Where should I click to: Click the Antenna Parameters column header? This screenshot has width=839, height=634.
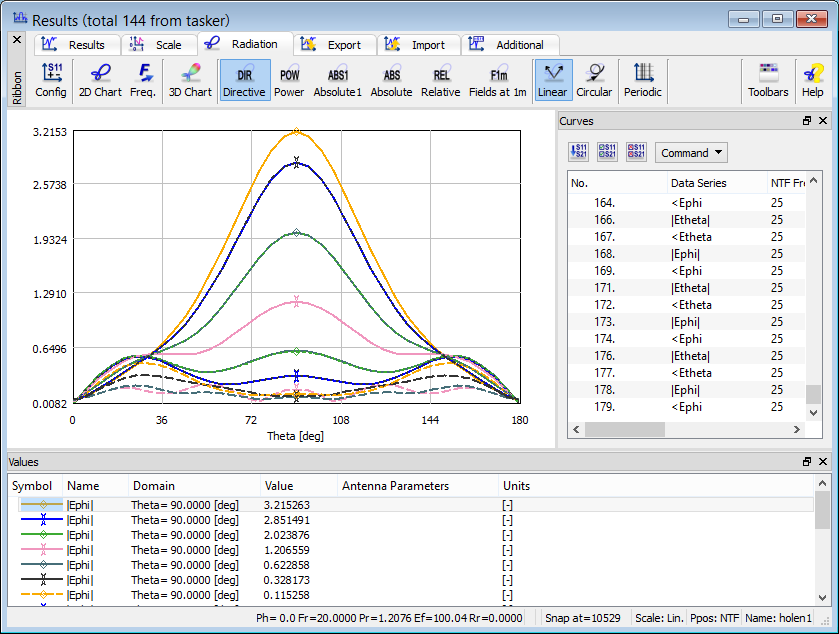(395, 486)
